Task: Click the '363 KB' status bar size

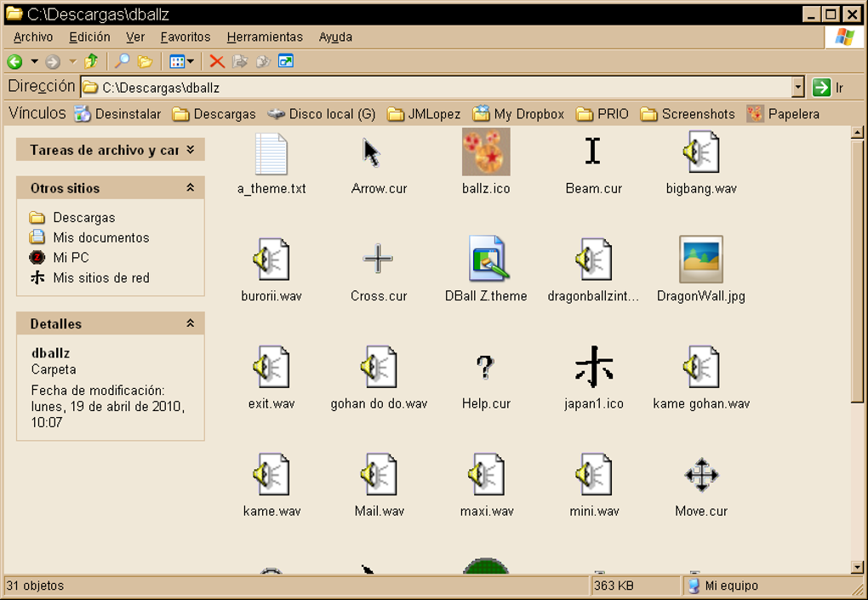Action: [x=614, y=586]
